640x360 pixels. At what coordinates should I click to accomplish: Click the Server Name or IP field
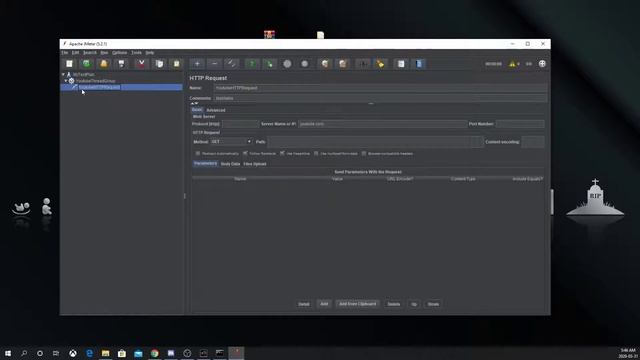click(382, 124)
